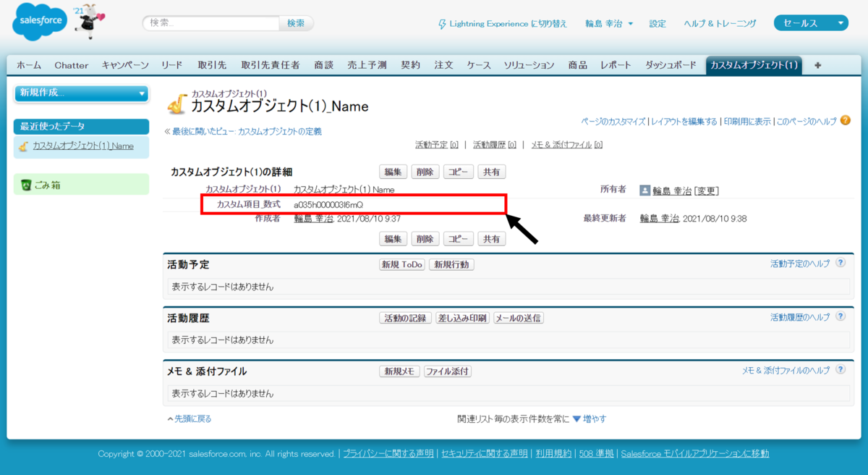Click the help icon for 活動履歴のヘルプ
868x475 pixels.
pos(841,317)
